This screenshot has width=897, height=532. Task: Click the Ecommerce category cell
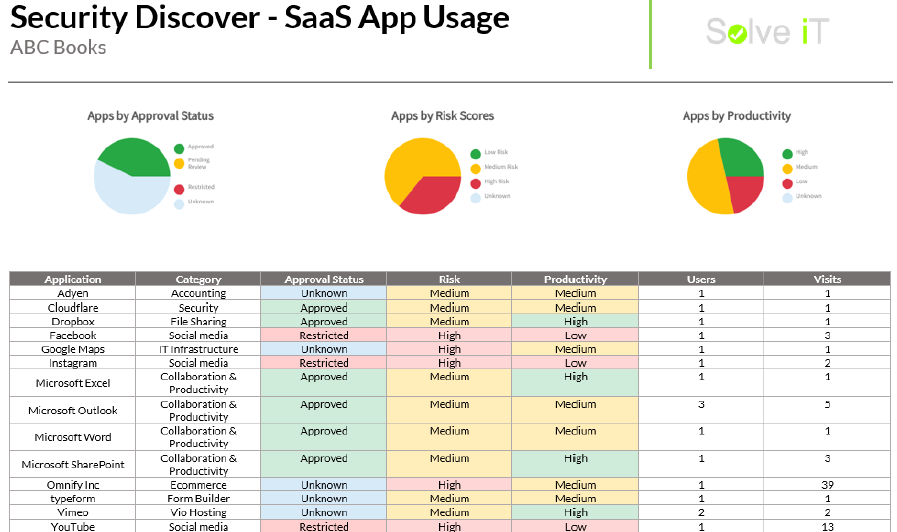pyautogui.click(x=198, y=485)
